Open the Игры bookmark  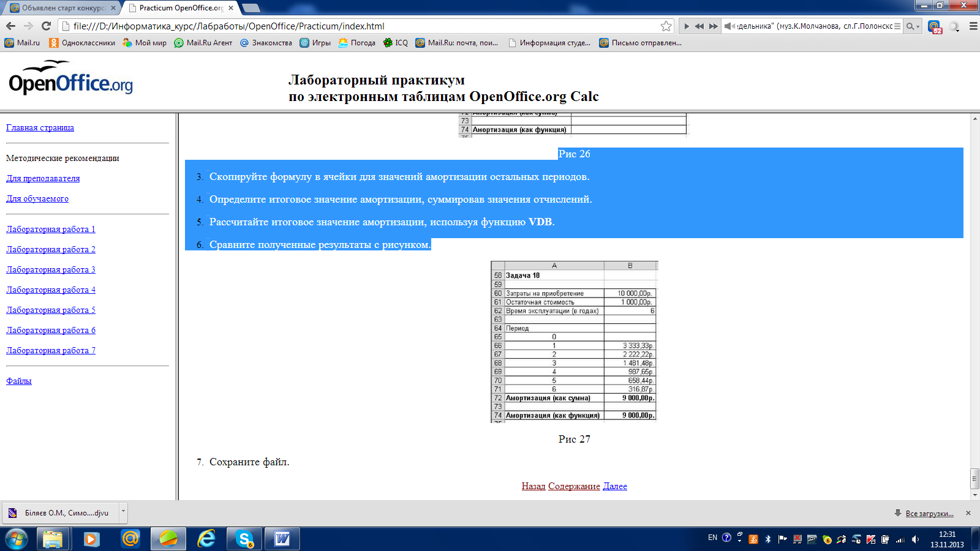pos(315,43)
